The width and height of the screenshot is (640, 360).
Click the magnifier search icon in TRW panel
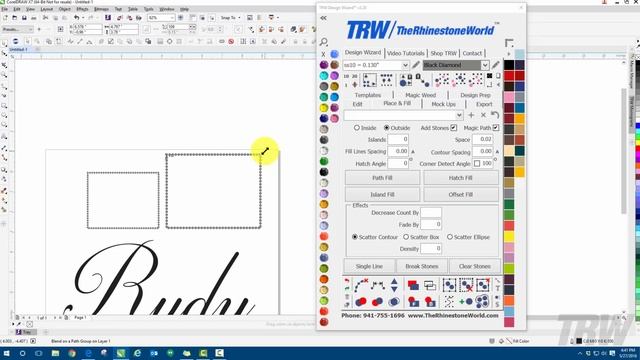(324, 42)
